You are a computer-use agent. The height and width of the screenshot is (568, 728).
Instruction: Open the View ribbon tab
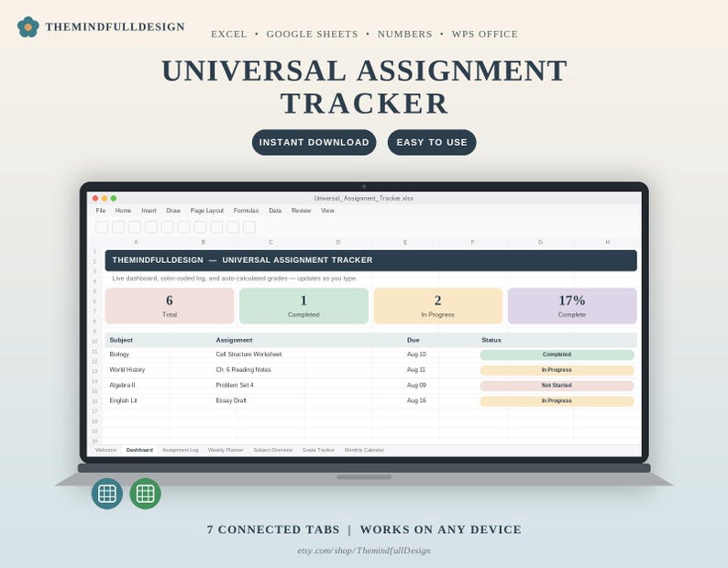[327, 211]
